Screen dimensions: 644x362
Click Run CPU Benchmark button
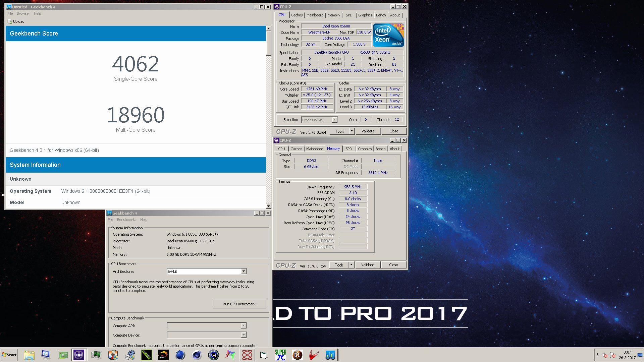click(239, 304)
